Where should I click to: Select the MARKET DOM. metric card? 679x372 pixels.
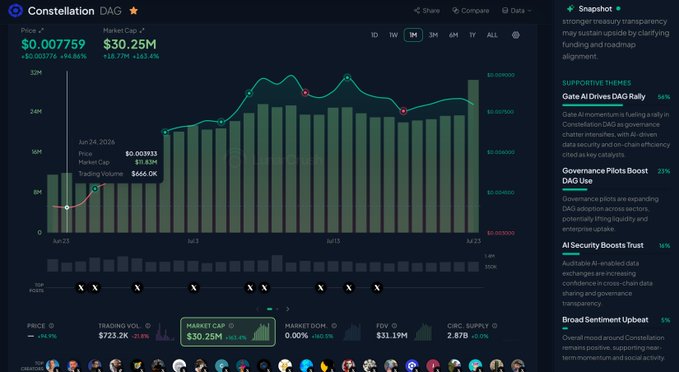tap(323, 331)
